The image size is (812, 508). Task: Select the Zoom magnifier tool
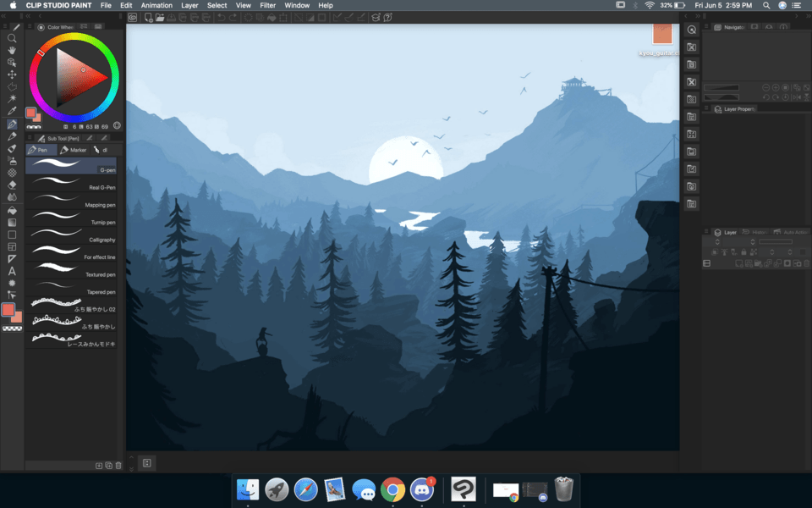tap(12, 38)
